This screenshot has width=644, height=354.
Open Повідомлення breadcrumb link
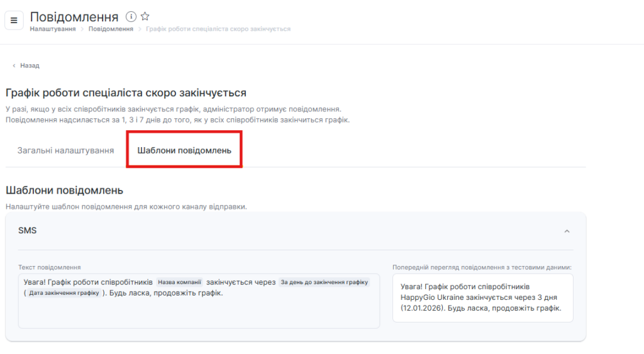tap(111, 29)
